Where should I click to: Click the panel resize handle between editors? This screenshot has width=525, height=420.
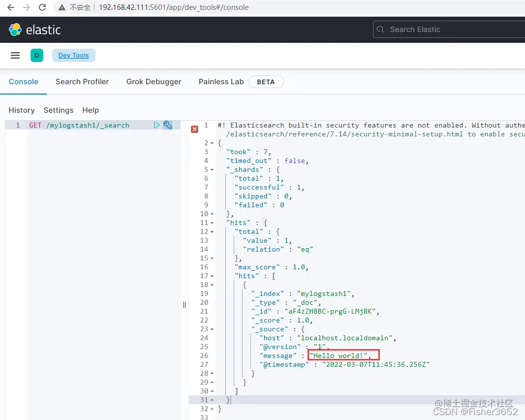pyautogui.click(x=185, y=305)
